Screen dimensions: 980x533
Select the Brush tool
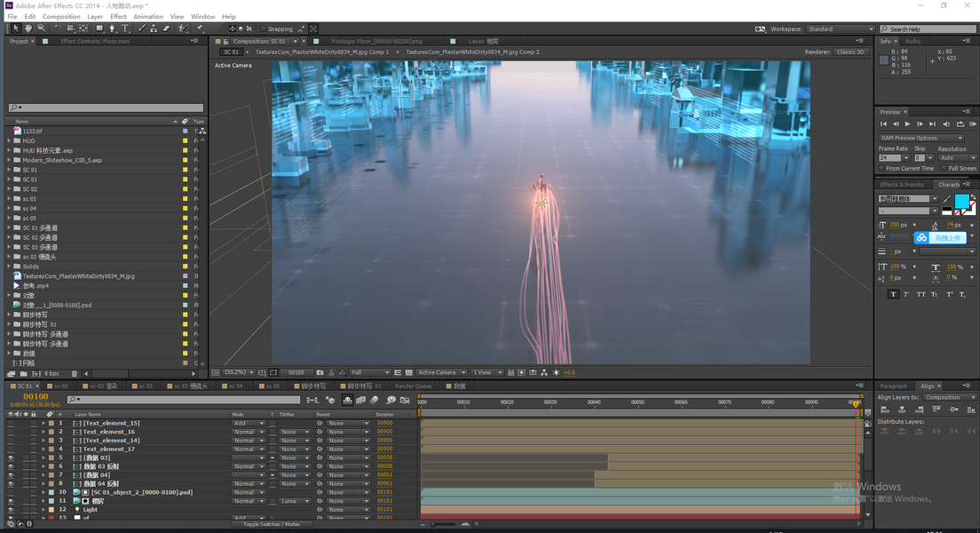(x=141, y=28)
